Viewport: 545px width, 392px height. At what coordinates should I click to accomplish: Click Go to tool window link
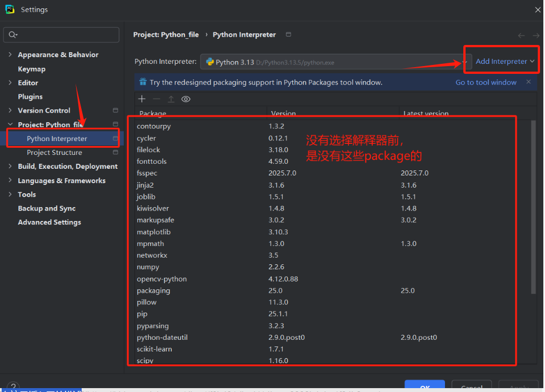(x=486, y=82)
